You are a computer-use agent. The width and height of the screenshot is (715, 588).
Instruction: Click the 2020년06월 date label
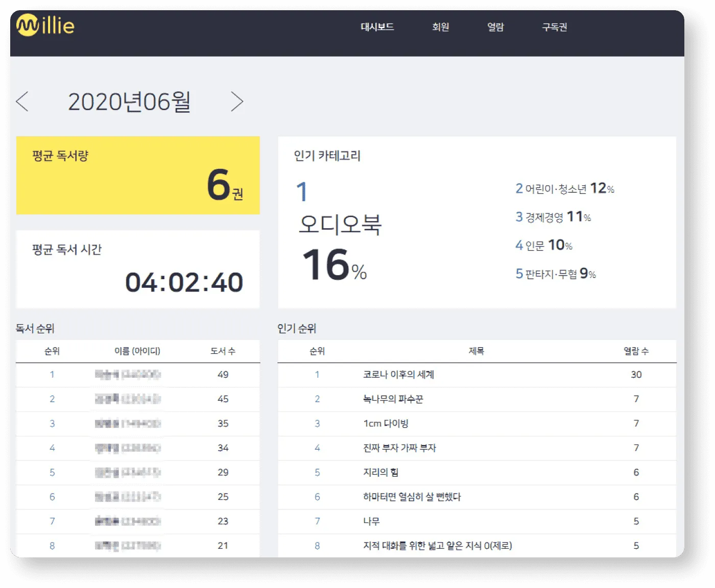point(130,102)
